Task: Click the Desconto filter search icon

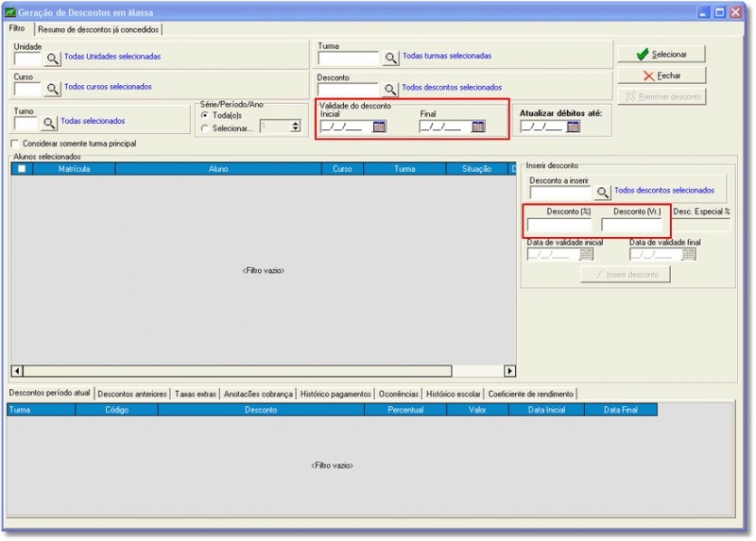Action: click(x=390, y=89)
